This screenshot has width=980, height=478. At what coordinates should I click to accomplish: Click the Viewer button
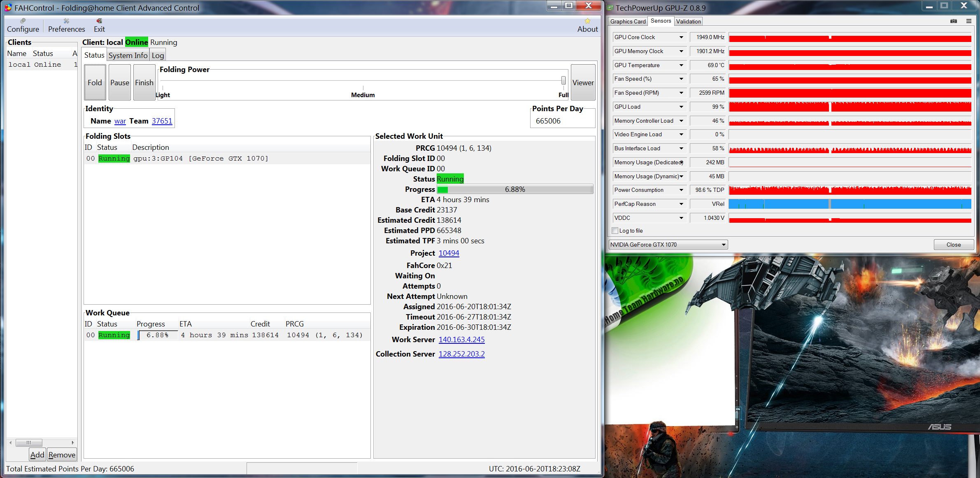(x=583, y=82)
